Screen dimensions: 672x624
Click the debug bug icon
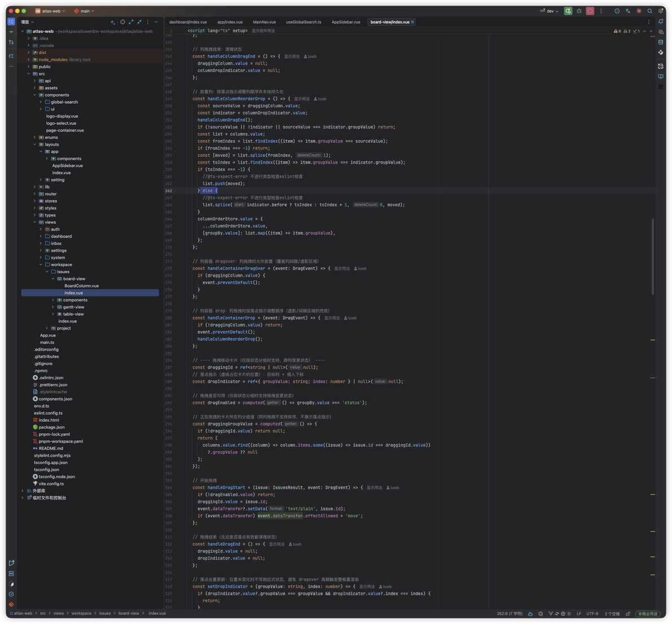point(579,11)
